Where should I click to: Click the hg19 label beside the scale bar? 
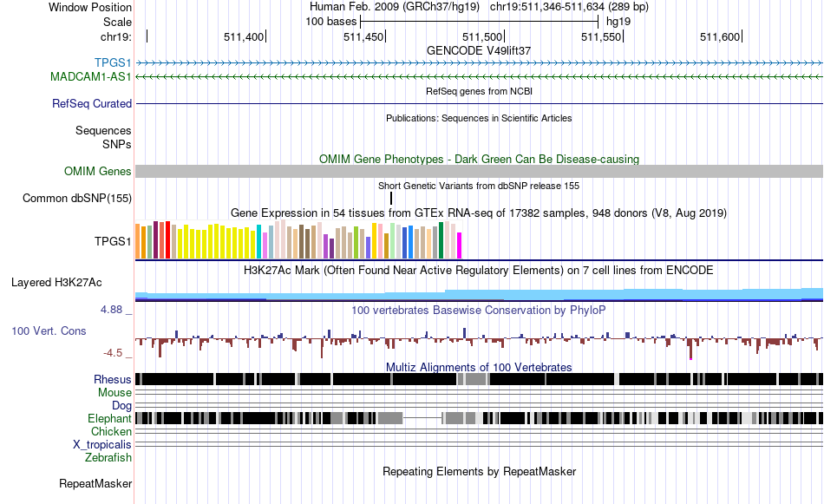(x=618, y=22)
